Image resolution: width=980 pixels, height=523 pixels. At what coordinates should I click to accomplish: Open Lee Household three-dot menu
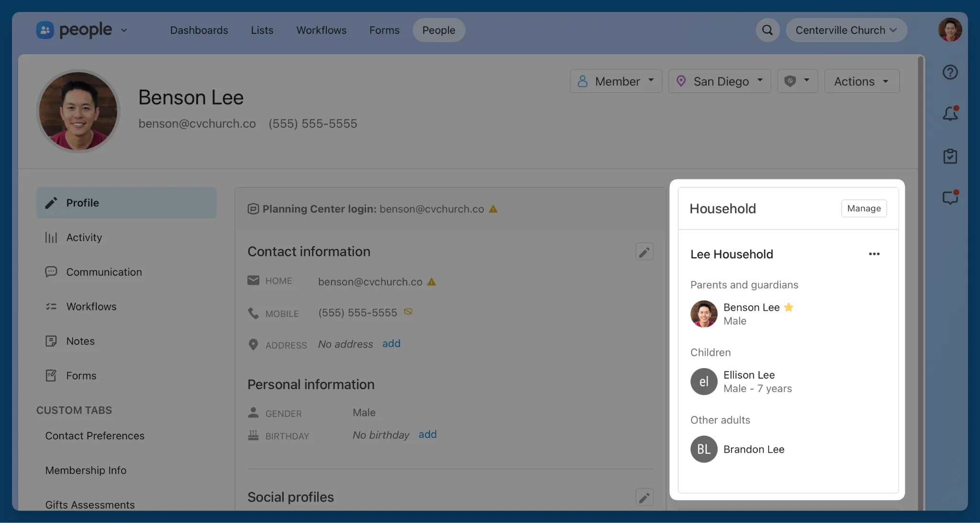874,254
